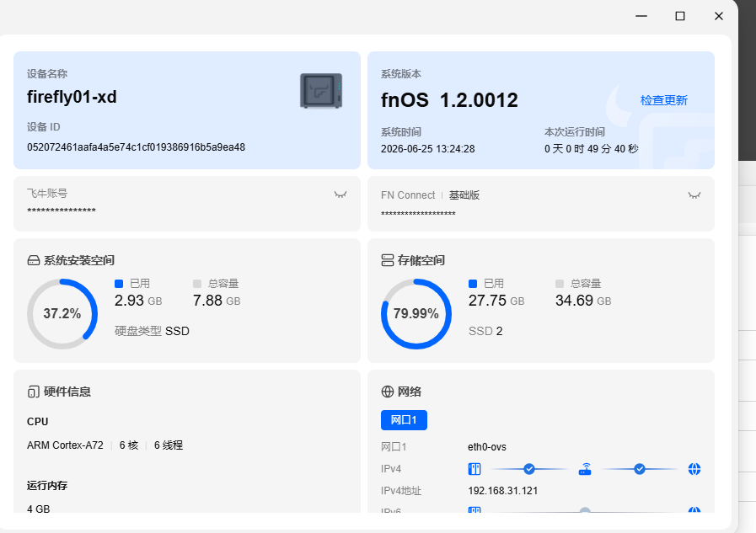Click the blue 已用 swatch under 存储空间
756x533 pixels.
(x=473, y=284)
